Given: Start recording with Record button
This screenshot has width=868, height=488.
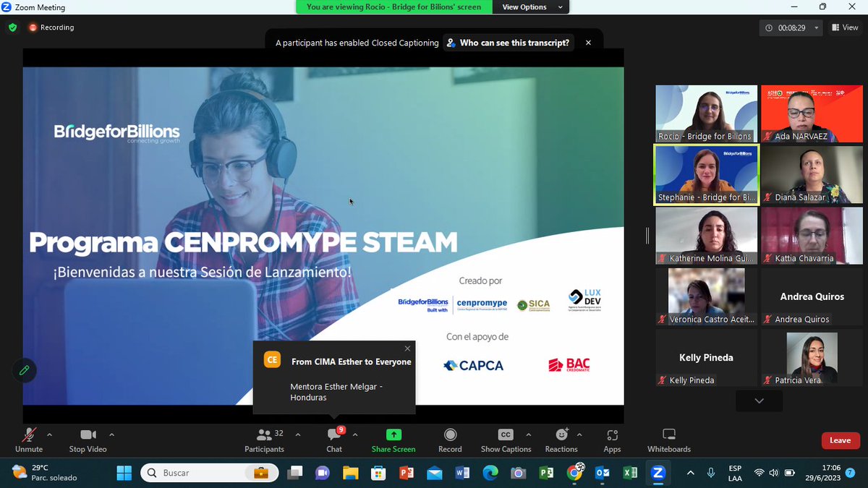Looking at the screenshot, I should pos(450,440).
